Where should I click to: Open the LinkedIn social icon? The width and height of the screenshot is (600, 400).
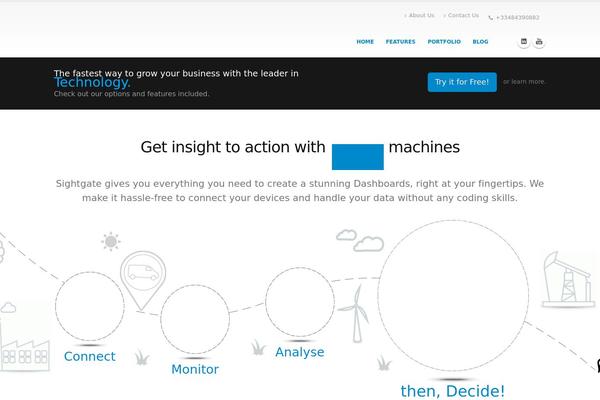(x=524, y=42)
